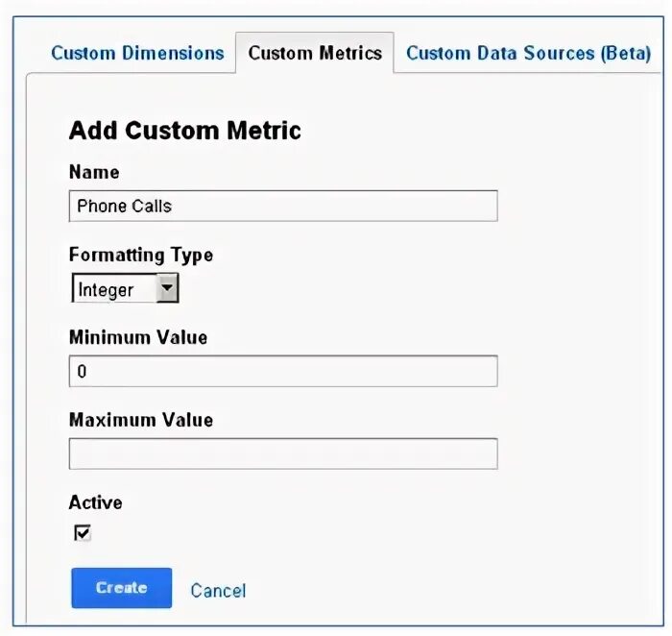
Task: Switch to the Custom Dimensions tab
Action: point(137,53)
